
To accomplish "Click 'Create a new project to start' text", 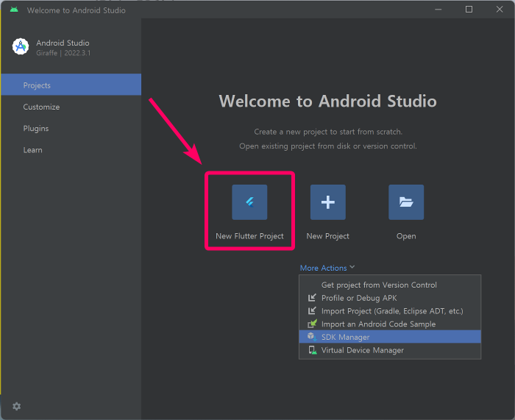I will coord(328,132).
